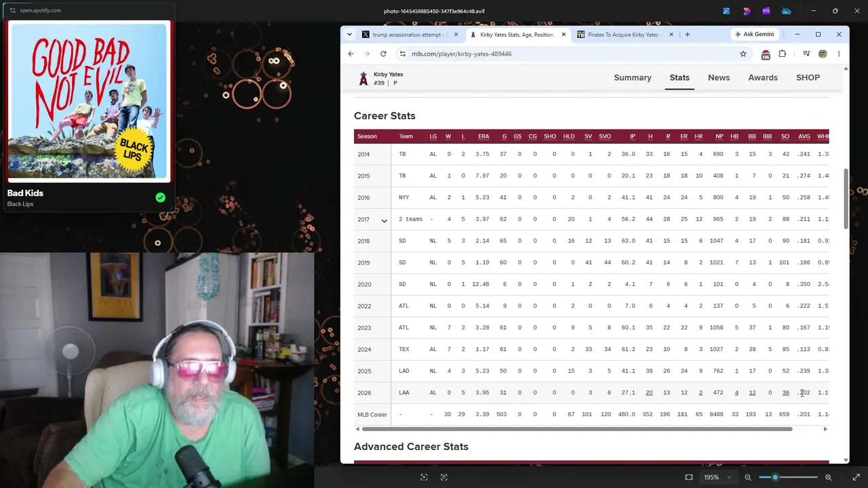
Task: Sort the table by the Season column header
Action: point(367,136)
